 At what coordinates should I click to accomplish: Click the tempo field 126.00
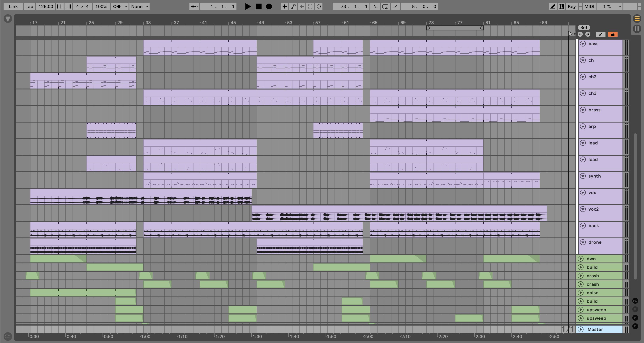45,6
